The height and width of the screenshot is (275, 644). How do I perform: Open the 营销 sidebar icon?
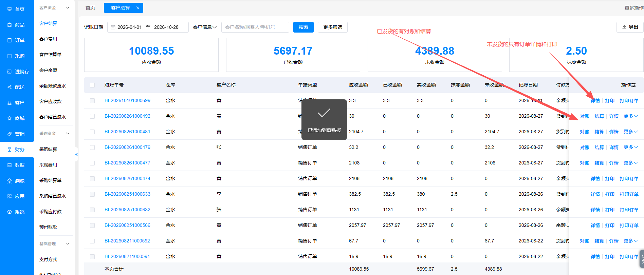(10, 134)
